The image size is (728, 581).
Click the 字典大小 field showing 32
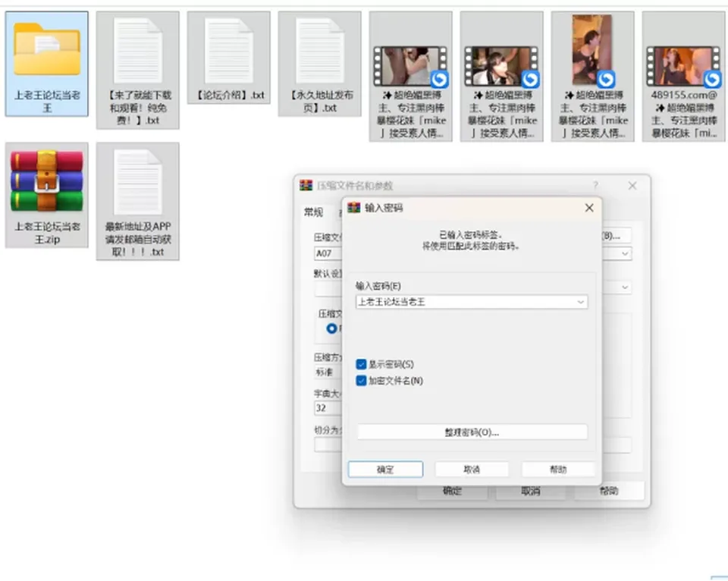point(328,408)
